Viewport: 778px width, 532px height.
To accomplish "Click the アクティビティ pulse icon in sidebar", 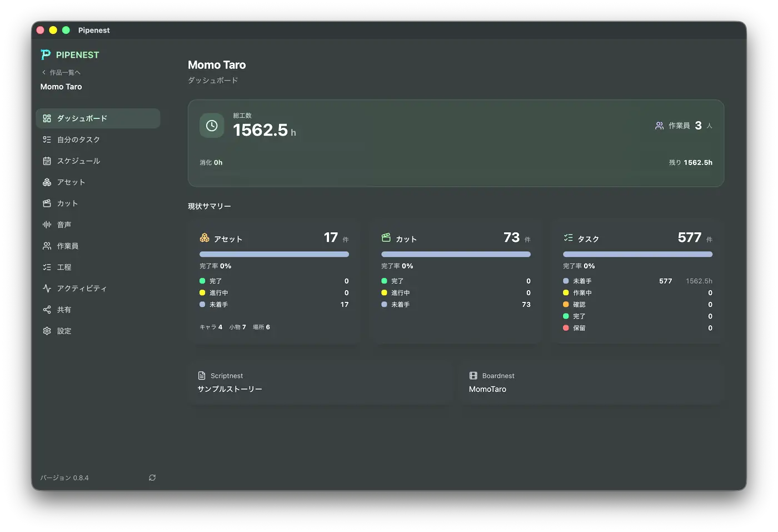I will tap(47, 289).
